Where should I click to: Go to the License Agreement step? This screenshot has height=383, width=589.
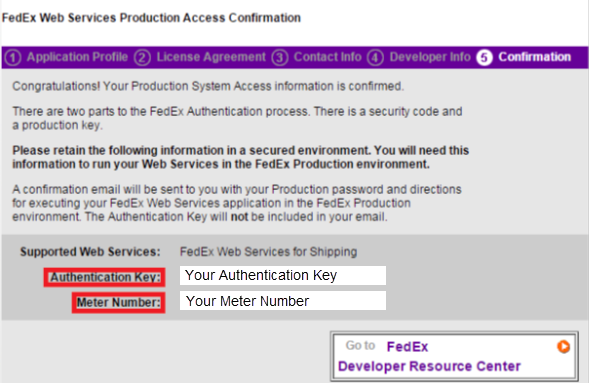[211, 57]
